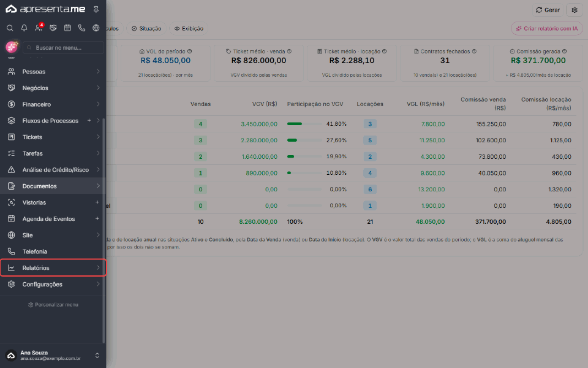This screenshot has width=588, height=368.
Task: Open the notifications bell
Action: (24, 28)
